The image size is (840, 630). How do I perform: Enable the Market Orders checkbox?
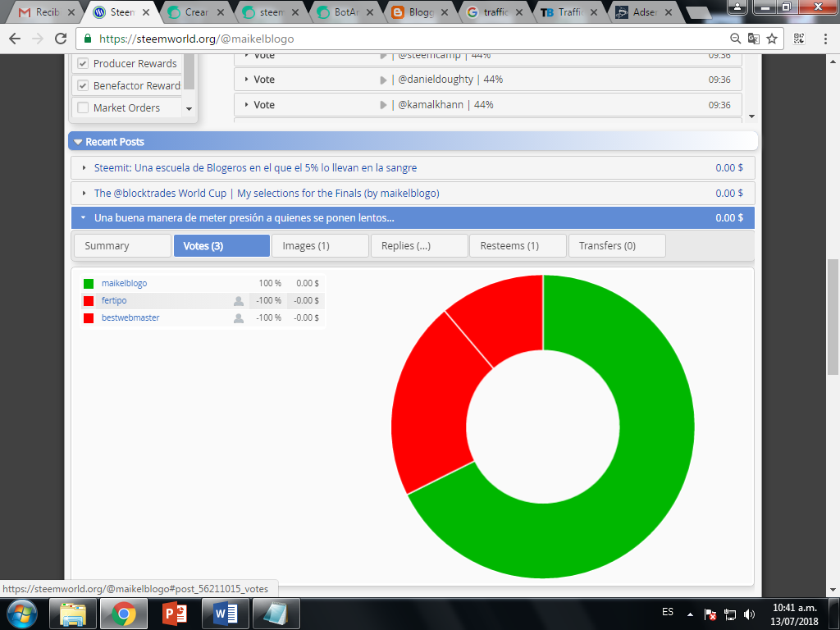tap(83, 107)
